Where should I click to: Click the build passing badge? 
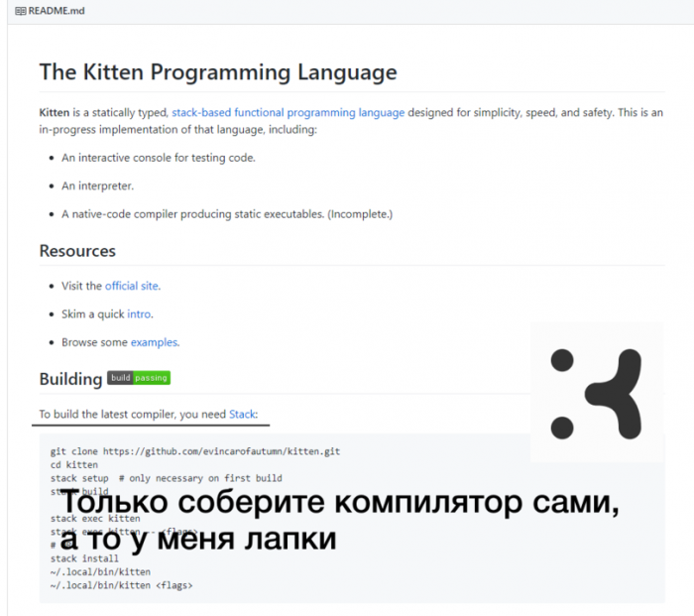tap(139, 378)
